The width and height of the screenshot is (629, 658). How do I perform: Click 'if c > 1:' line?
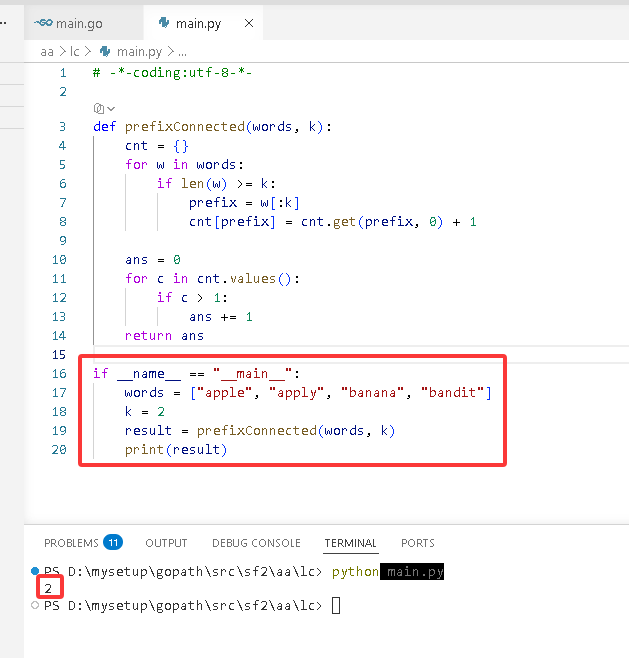coord(192,298)
